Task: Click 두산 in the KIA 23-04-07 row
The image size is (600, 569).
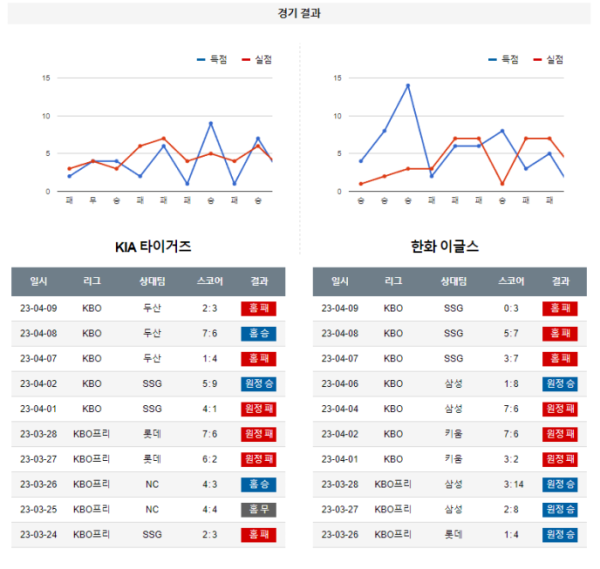Action: [152, 359]
